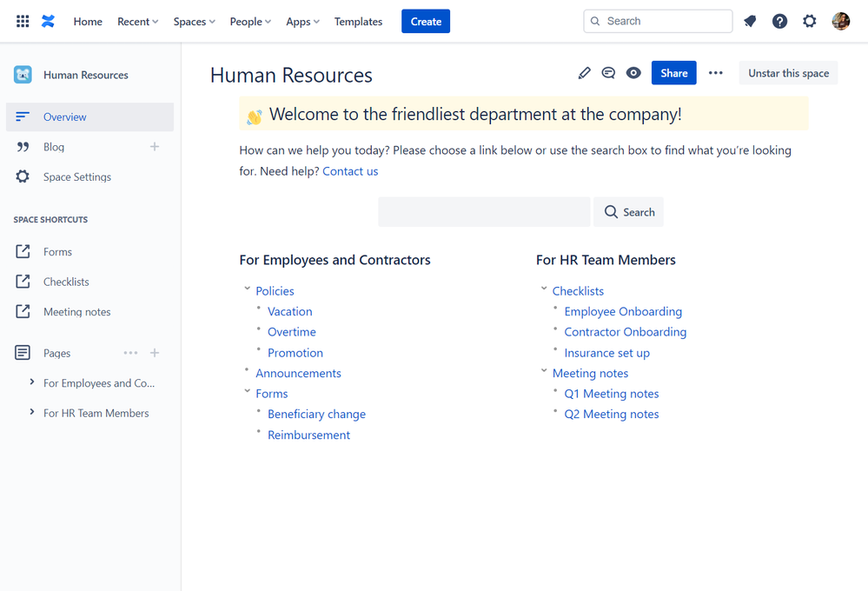Open the Contact us link
Viewport: 868px width, 591px height.
[350, 171]
